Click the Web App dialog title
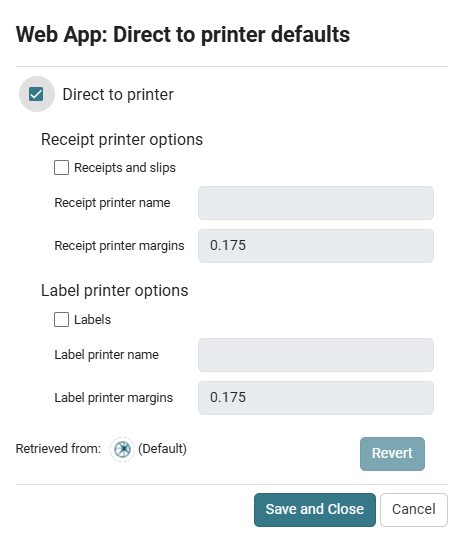Screen dimensions: 461x537 [x=183, y=35]
